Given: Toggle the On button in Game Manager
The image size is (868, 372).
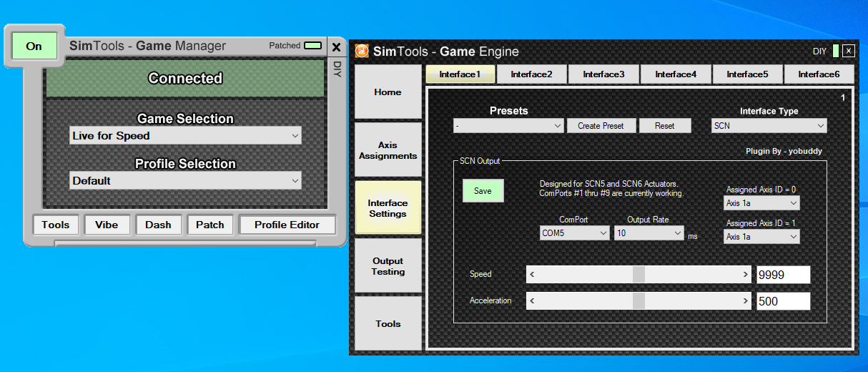Looking at the screenshot, I should pos(34,46).
